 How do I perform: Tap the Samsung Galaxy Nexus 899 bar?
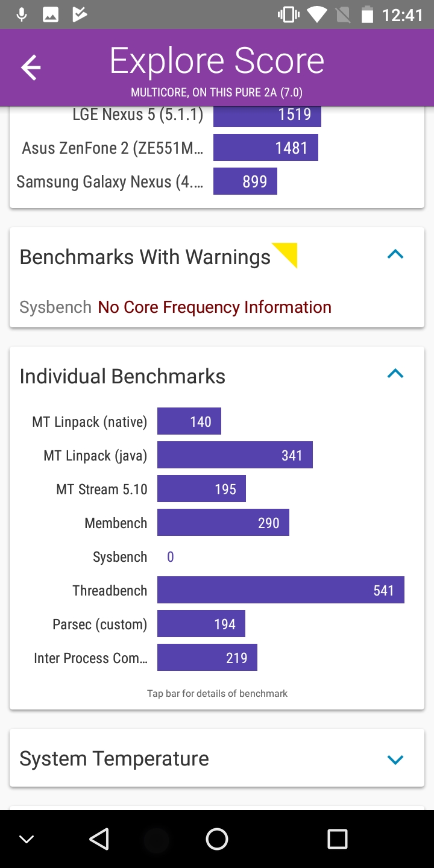pos(245,181)
